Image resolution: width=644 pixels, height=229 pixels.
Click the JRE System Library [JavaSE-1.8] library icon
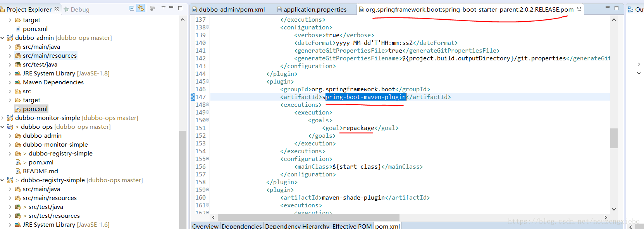(x=18, y=73)
